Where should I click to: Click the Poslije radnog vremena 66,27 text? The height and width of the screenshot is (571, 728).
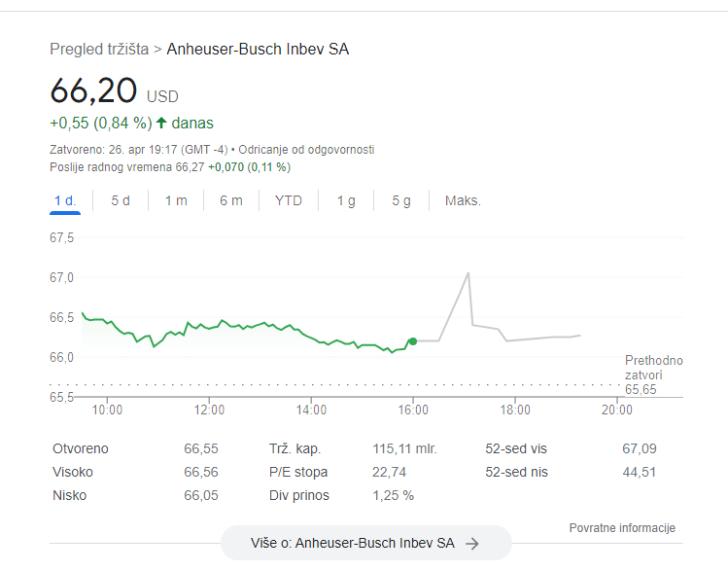[126, 167]
